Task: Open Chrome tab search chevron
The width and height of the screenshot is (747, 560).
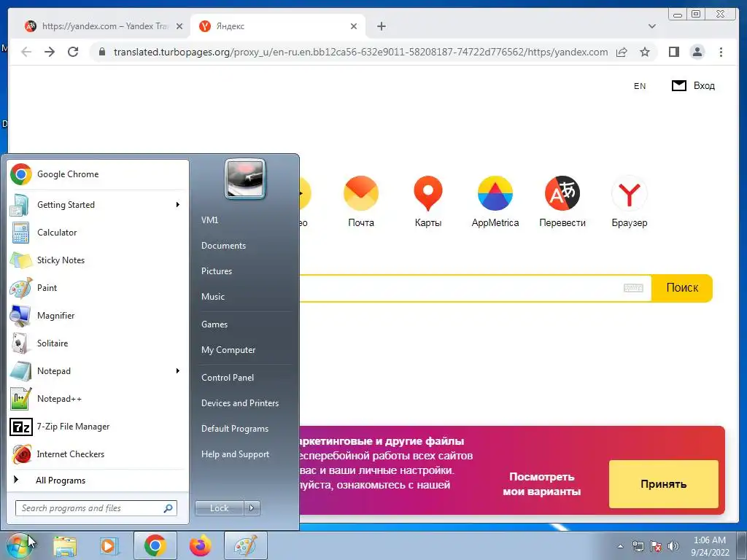Action: pyautogui.click(x=652, y=26)
